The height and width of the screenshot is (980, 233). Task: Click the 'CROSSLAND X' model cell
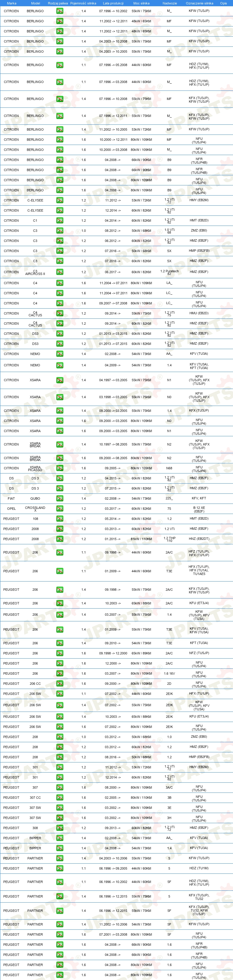point(35,509)
